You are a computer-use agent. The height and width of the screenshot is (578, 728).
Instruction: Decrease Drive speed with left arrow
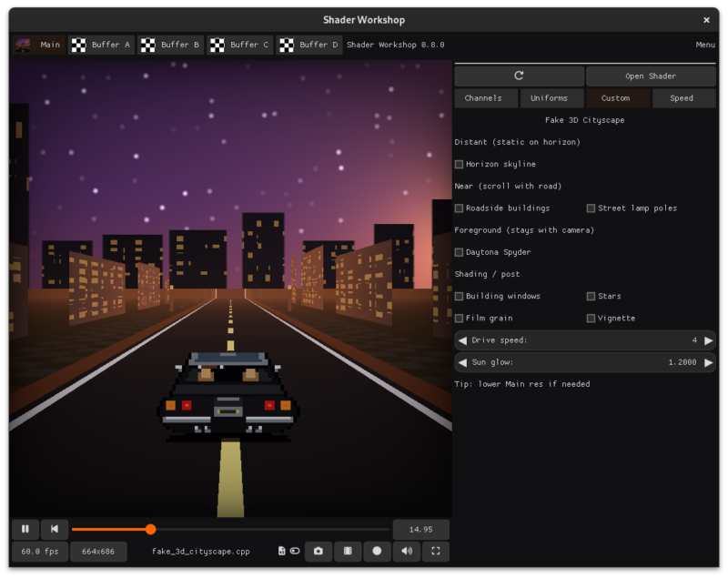(x=462, y=340)
